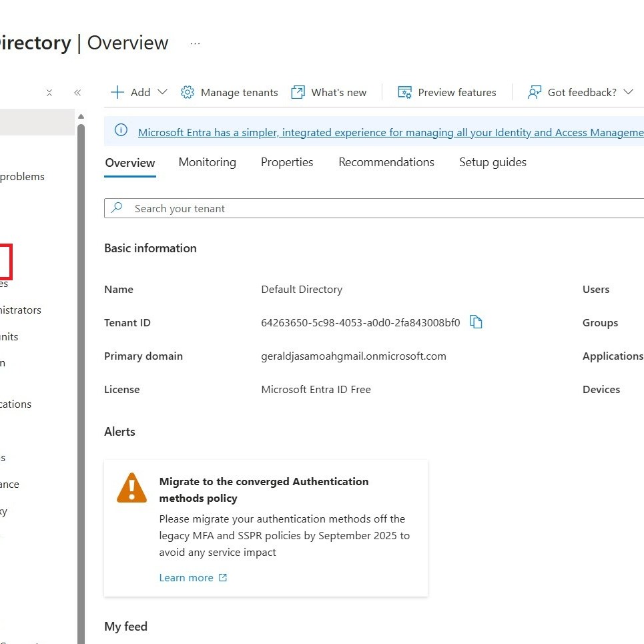Click the info icon in banner
644x644 pixels.
tap(121, 131)
